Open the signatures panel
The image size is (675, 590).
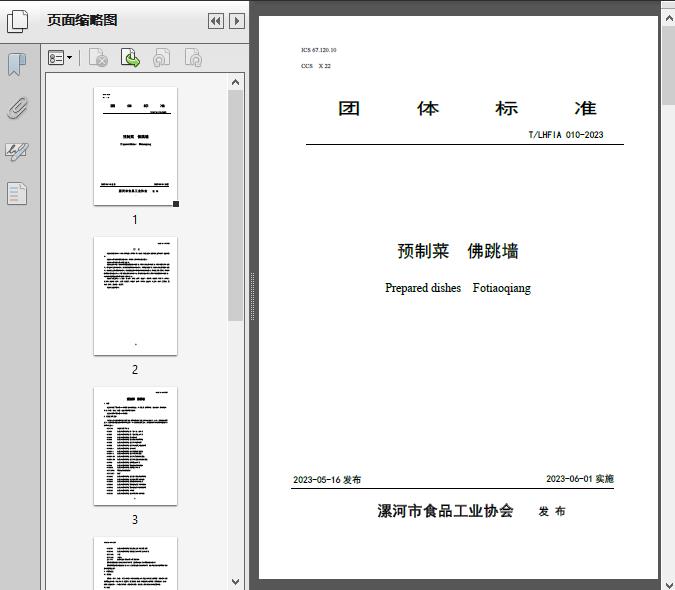coord(17,151)
